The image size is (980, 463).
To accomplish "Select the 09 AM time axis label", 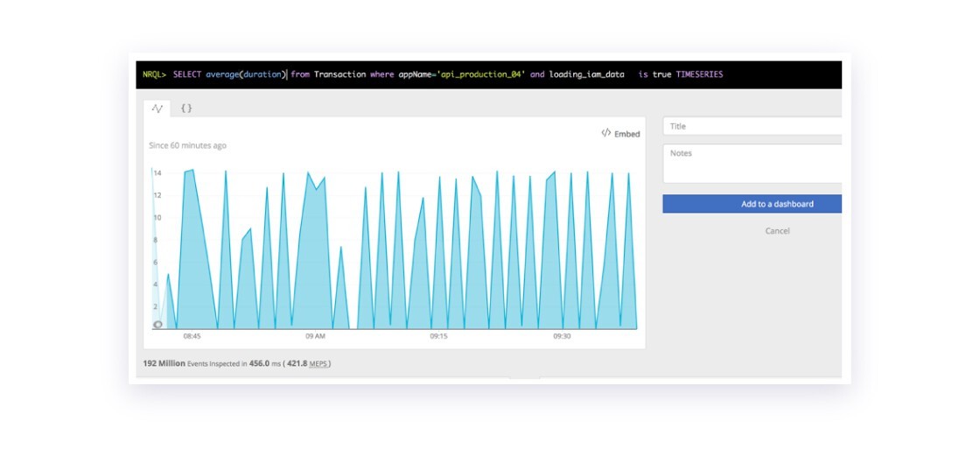I will coord(315,336).
